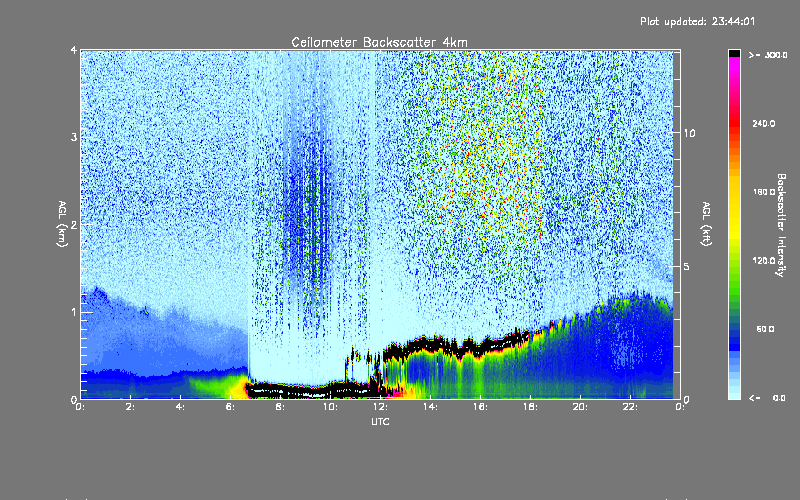Click the '240.0' colorbar label
This screenshot has width=800, height=500.
click(763, 123)
